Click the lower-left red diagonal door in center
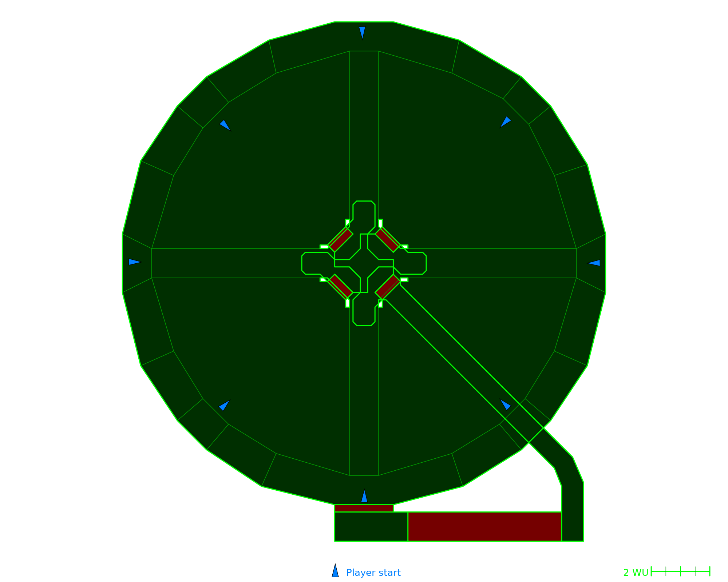The width and height of the screenshot is (728, 582). point(341,286)
